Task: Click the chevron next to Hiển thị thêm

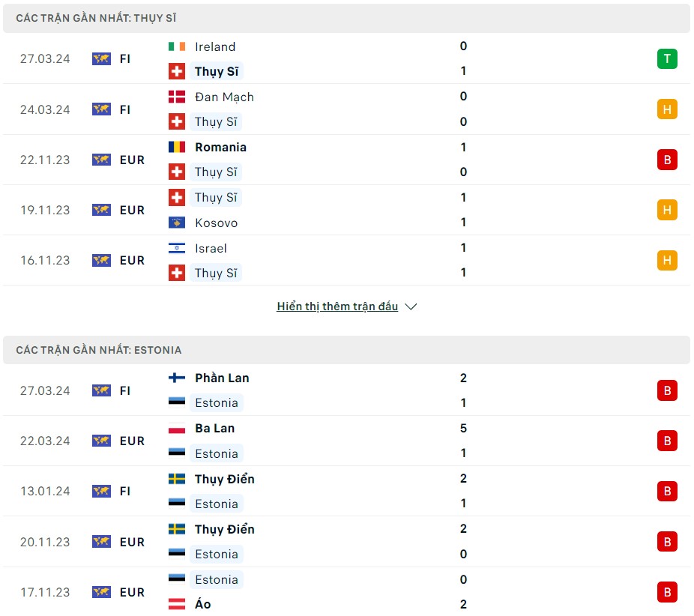Action: pyautogui.click(x=411, y=307)
